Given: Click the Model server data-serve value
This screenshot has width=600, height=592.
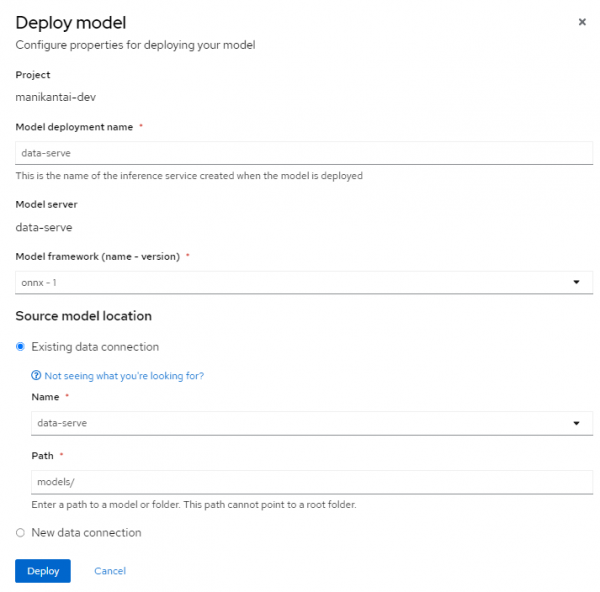Looking at the screenshot, I should [44, 227].
